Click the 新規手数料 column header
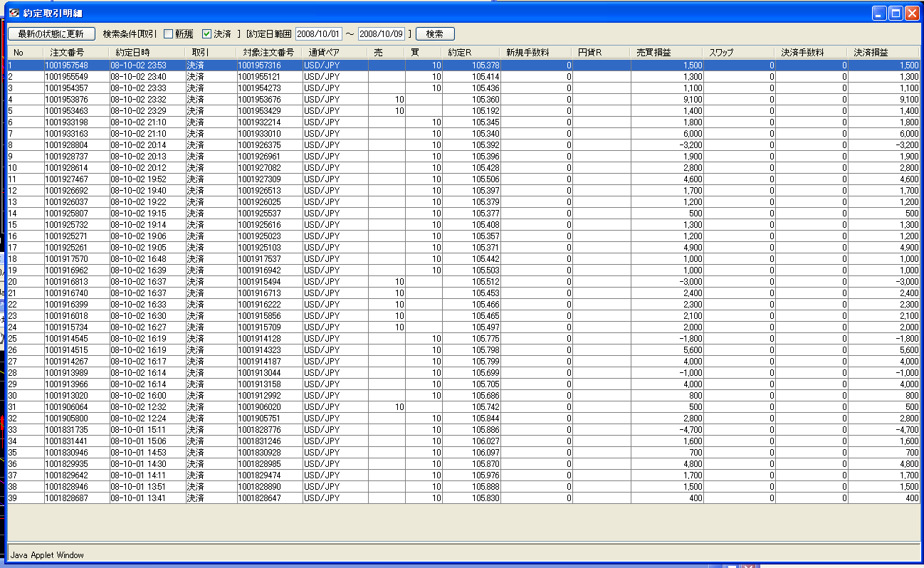924x568 pixels. pos(537,53)
